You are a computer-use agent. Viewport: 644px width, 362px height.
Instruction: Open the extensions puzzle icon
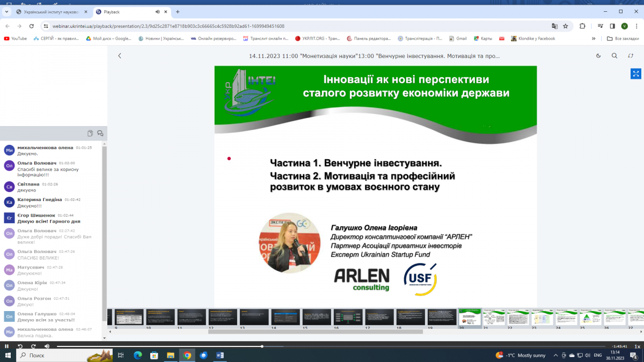click(583, 26)
